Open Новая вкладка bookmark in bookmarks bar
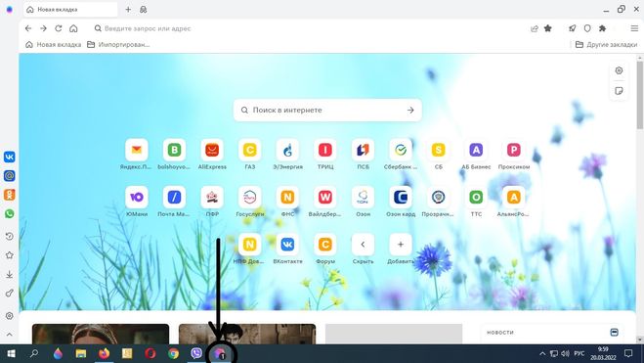Screen dimensions: 644x363 click(54, 44)
